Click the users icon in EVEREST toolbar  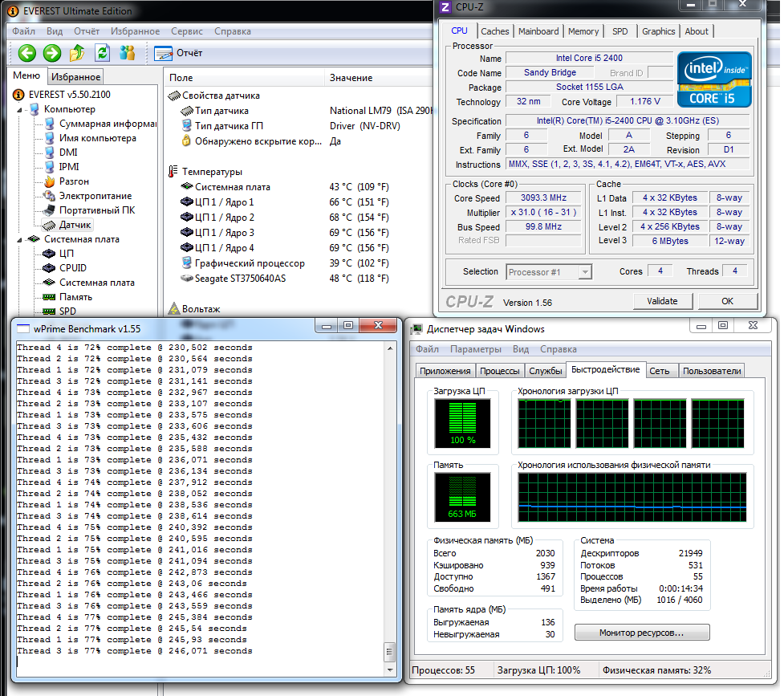pos(127,53)
